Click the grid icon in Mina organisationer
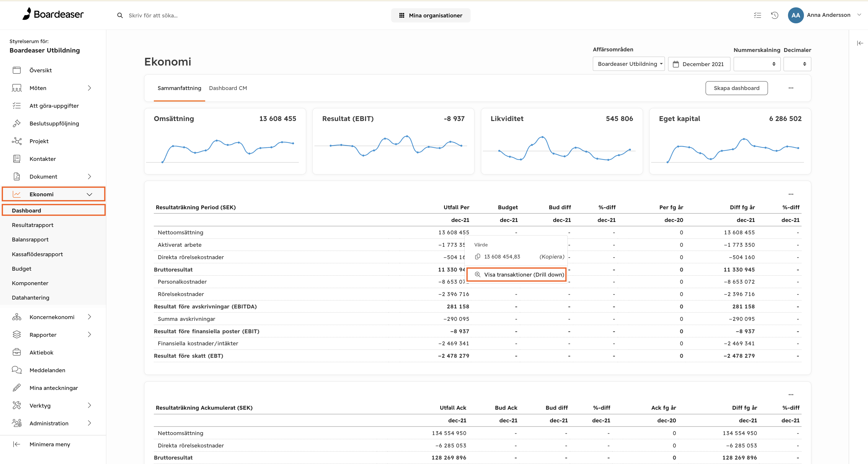 coord(402,16)
